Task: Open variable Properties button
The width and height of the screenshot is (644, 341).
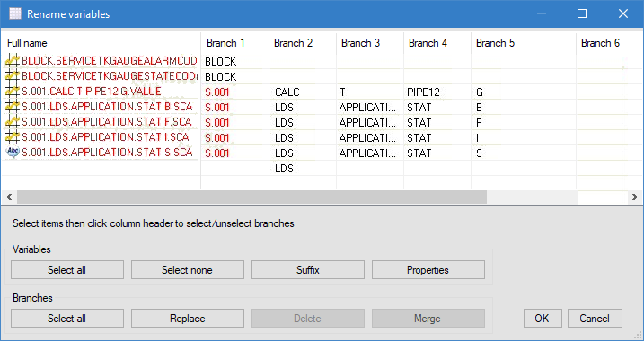Action: 428,270
